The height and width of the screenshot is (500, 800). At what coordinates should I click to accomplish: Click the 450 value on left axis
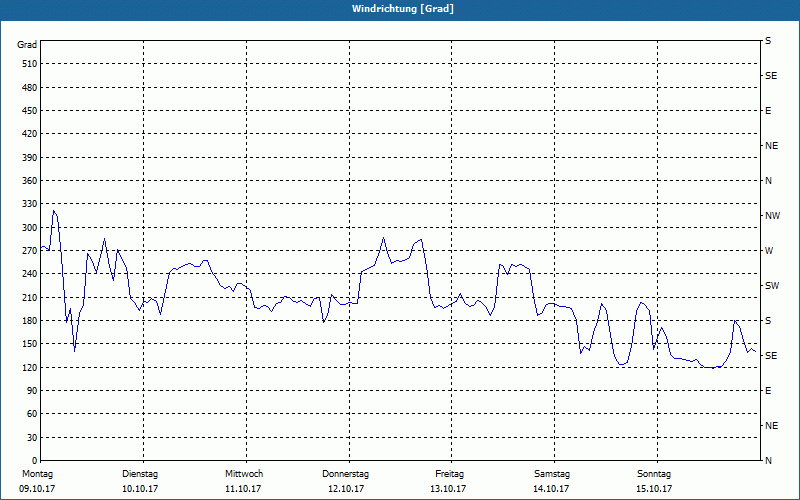[x=29, y=111]
